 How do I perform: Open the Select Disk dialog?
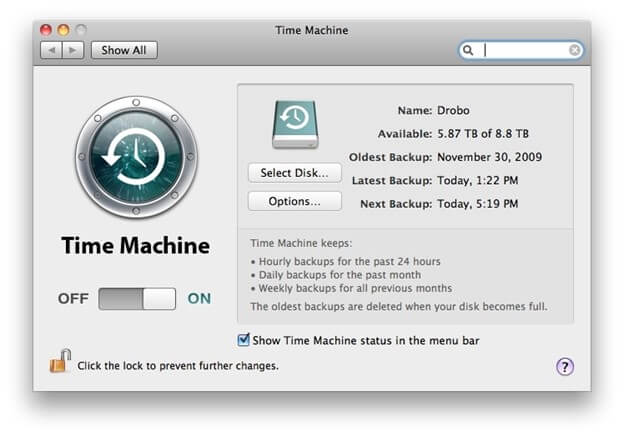(294, 173)
